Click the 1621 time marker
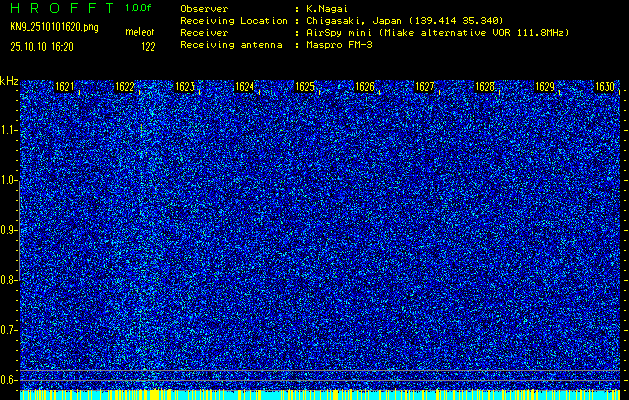The width and height of the screenshot is (629, 400). [65, 87]
